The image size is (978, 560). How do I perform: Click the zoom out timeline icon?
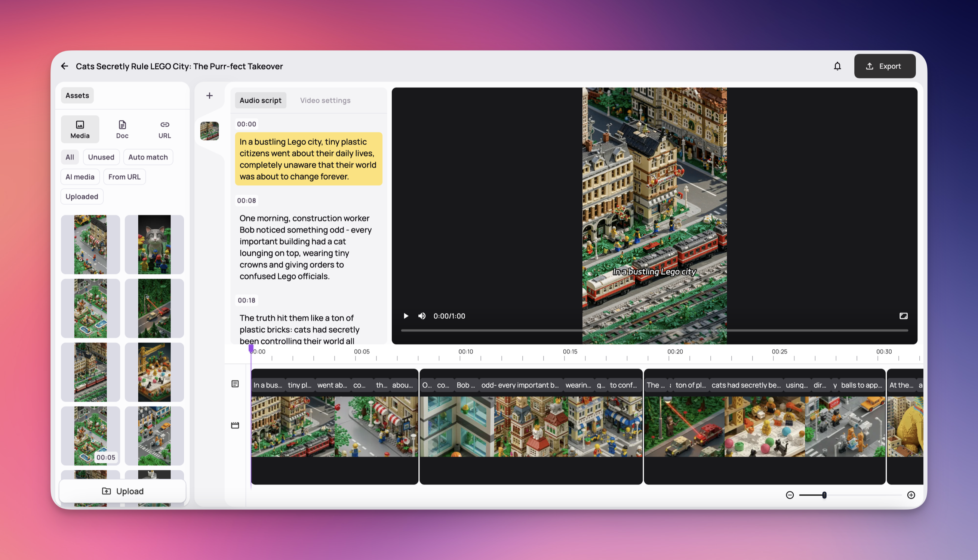[x=790, y=495]
